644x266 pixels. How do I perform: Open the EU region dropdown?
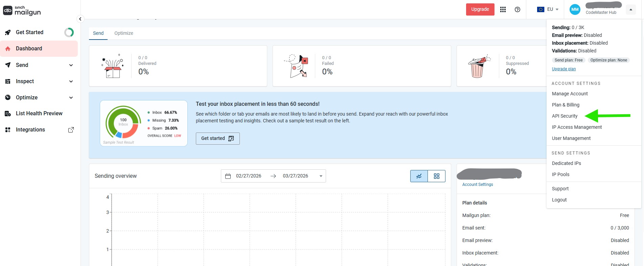click(548, 9)
